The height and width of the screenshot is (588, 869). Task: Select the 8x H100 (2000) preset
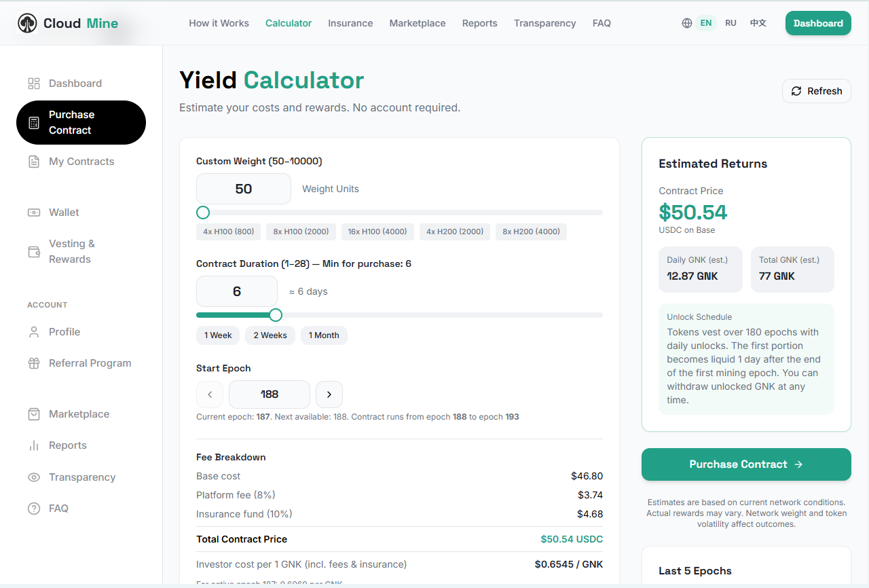(301, 232)
